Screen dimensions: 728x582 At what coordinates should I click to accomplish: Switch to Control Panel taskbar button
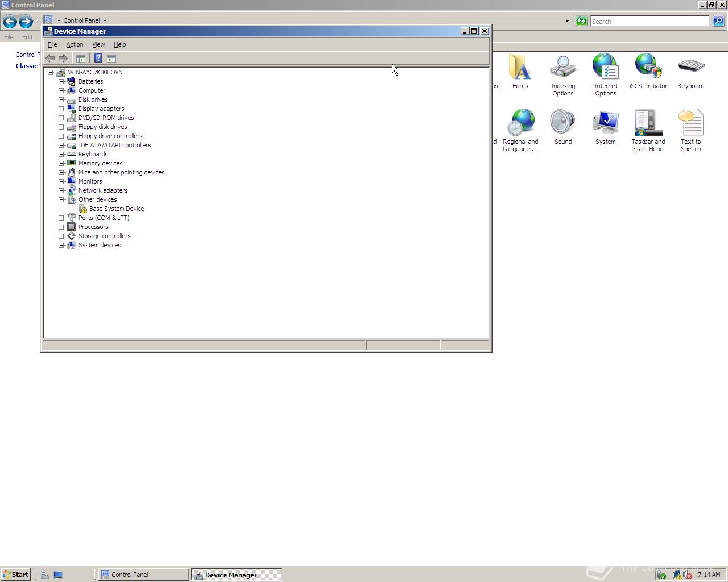point(143,575)
